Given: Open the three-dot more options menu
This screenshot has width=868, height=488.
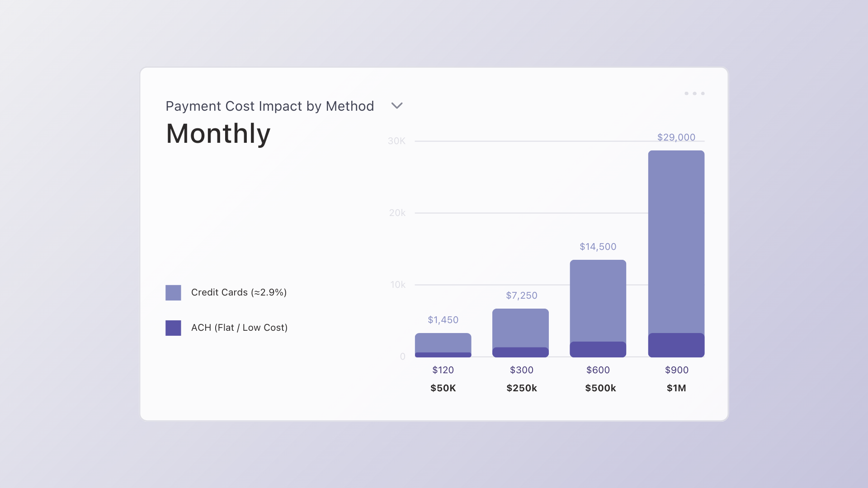Looking at the screenshot, I should click(694, 94).
